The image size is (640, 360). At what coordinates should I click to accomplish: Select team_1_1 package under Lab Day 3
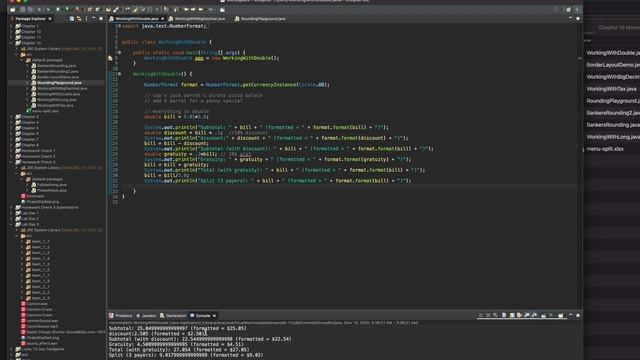click(x=38, y=242)
